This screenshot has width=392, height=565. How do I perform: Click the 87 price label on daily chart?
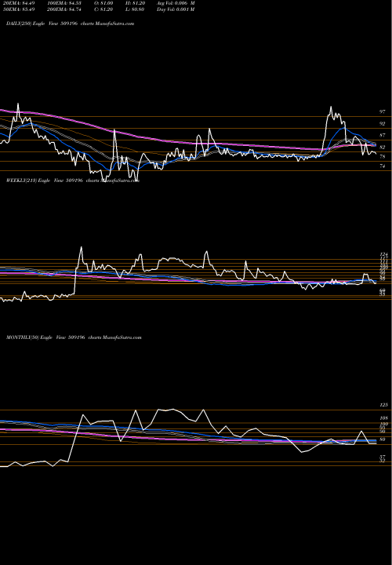pyautogui.click(x=383, y=136)
